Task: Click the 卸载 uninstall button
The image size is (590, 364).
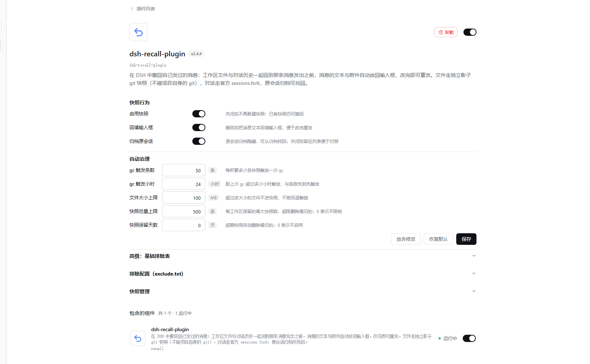Action: click(x=446, y=32)
